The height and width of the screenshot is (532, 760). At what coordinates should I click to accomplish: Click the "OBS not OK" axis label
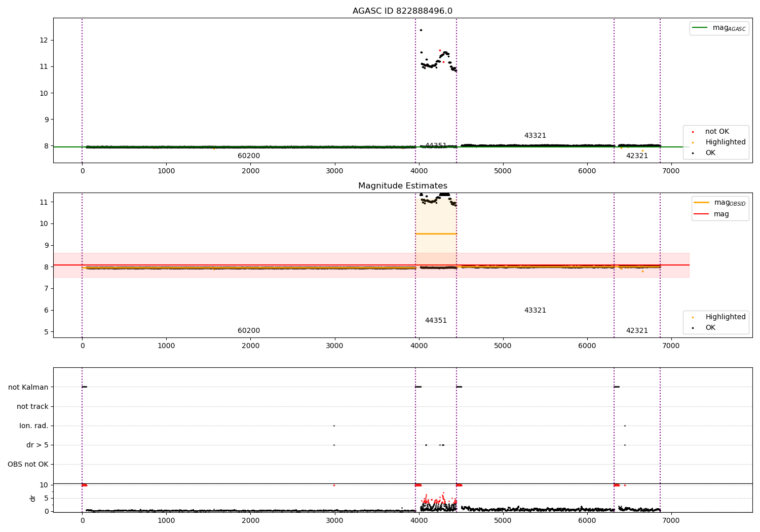pyautogui.click(x=28, y=464)
